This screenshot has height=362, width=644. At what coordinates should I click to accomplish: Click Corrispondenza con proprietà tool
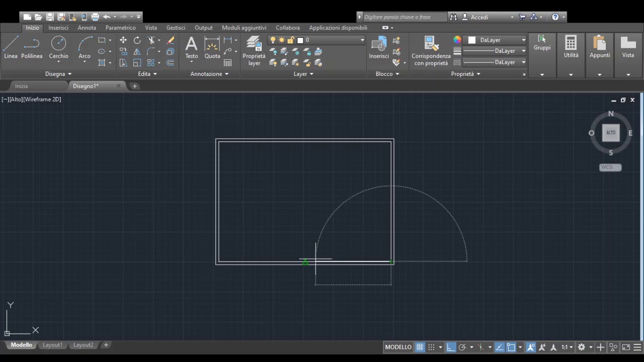431,51
